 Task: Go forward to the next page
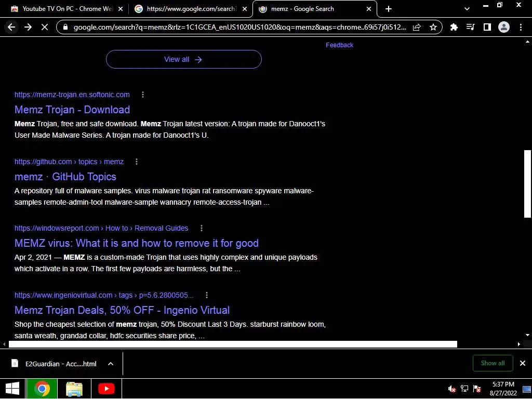pyautogui.click(x=28, y=27)
